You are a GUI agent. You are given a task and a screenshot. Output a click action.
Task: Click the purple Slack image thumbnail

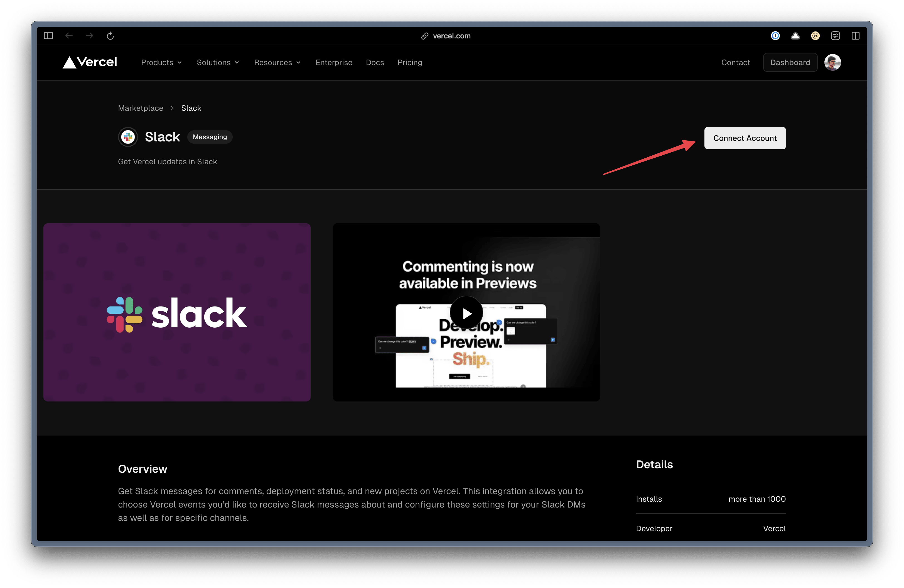pos(177,312)
